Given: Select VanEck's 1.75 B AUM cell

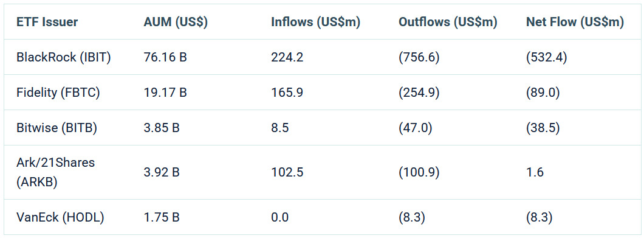Looking at the screenshot, I should (162, 217).
